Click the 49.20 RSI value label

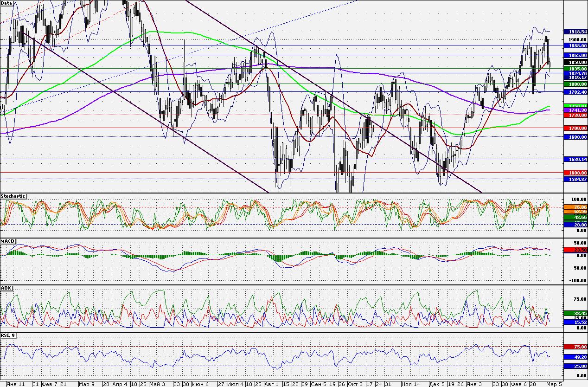(575, 357)
